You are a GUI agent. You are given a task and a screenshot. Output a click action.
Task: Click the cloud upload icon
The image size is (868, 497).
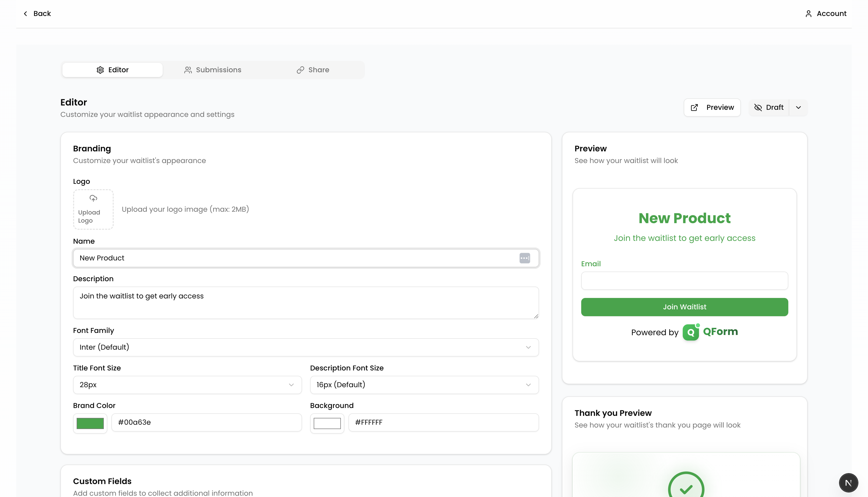pos(93,198)
